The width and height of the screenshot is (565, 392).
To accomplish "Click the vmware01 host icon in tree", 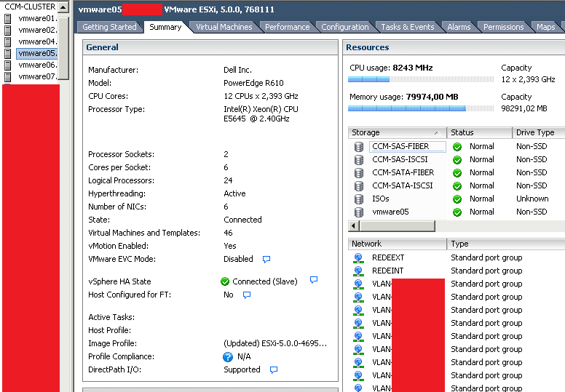I will click(7, 19).
